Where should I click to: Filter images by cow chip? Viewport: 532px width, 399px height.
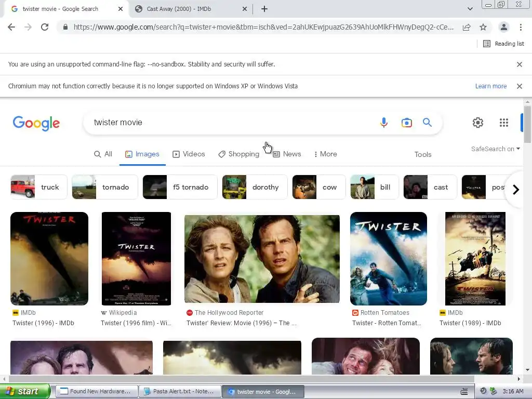[319, 187]
